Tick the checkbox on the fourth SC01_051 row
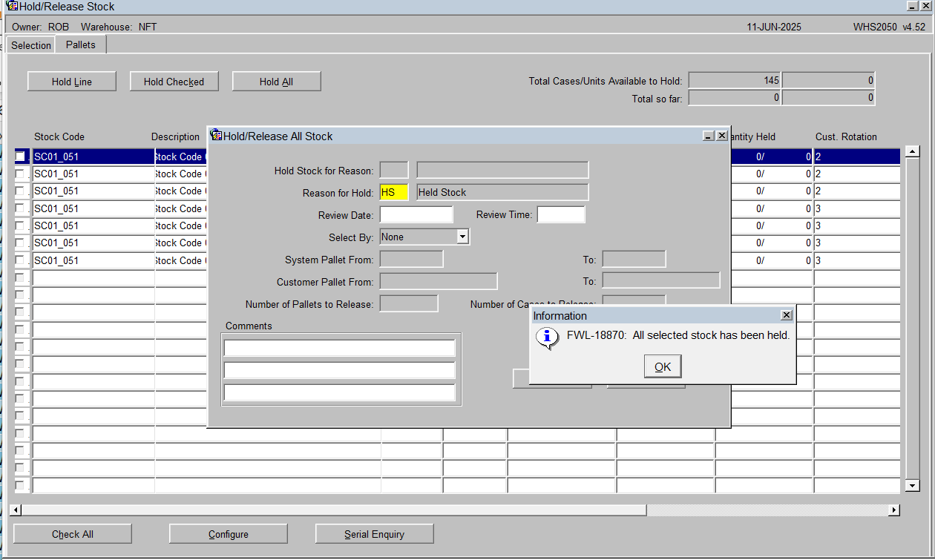935x560 pixels. click(21, 208)
